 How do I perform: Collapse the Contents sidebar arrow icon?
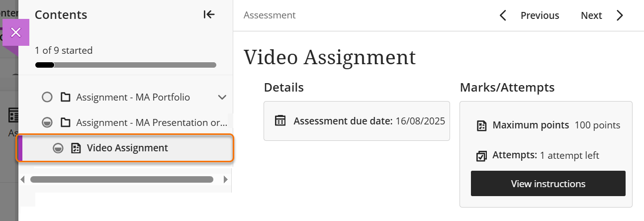[209, 14]
